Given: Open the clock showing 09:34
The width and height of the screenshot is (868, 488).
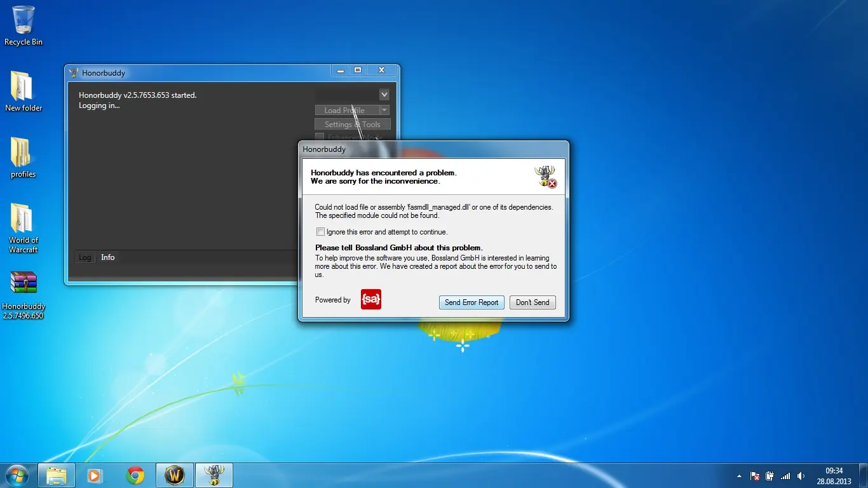Looking at the screenshot, I should 834,476.
